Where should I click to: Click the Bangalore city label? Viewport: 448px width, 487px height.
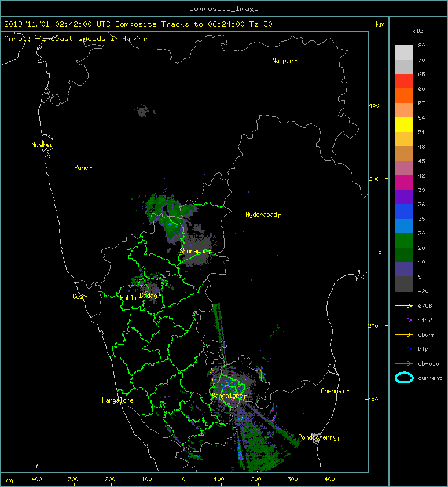pos(227,396)
